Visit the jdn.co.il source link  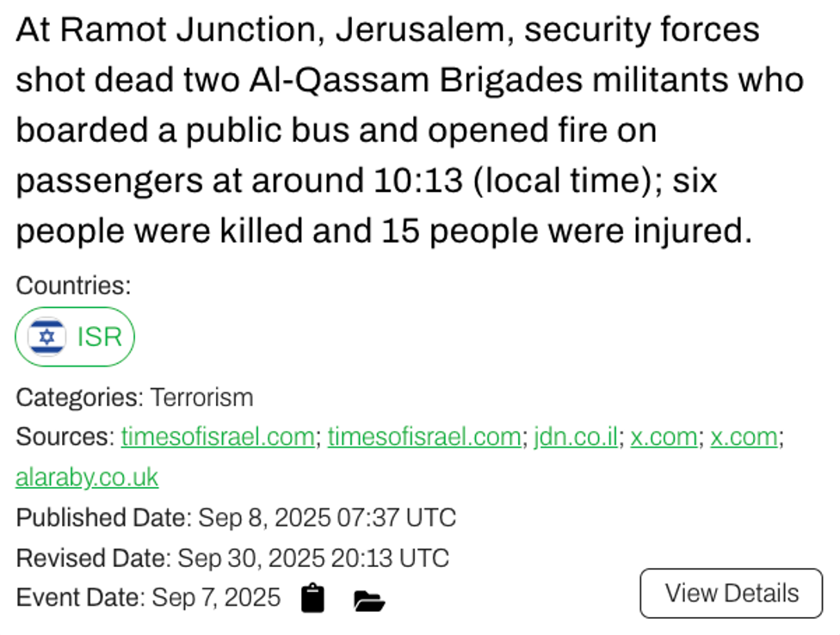tap(576, 437)
